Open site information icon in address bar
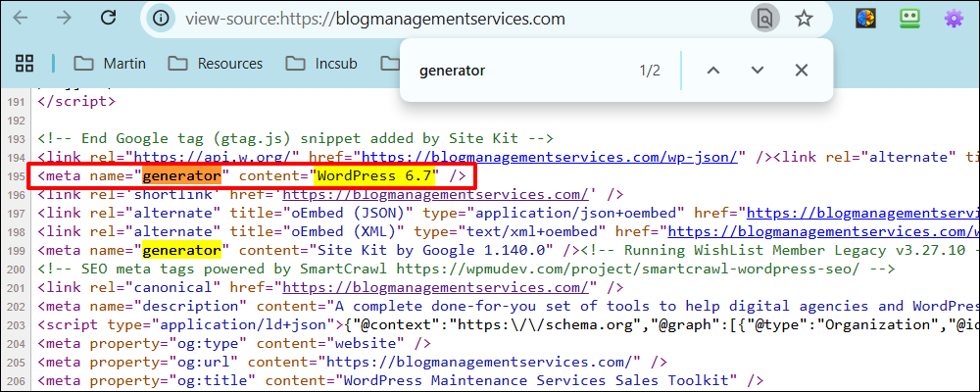The image size is (980, 392). 161,19
